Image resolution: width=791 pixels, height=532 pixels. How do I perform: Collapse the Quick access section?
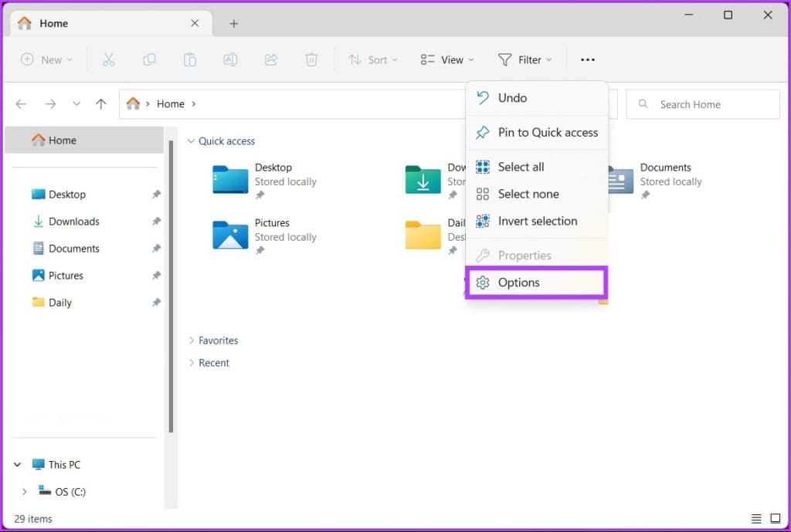click(192, 141)
